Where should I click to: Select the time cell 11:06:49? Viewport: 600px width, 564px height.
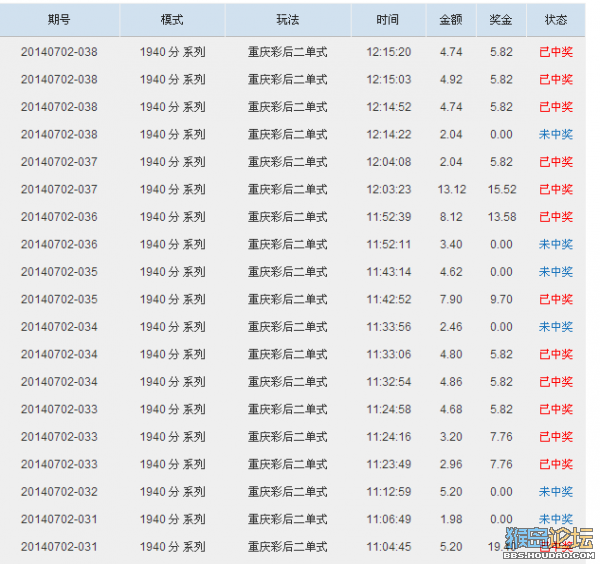389,519
